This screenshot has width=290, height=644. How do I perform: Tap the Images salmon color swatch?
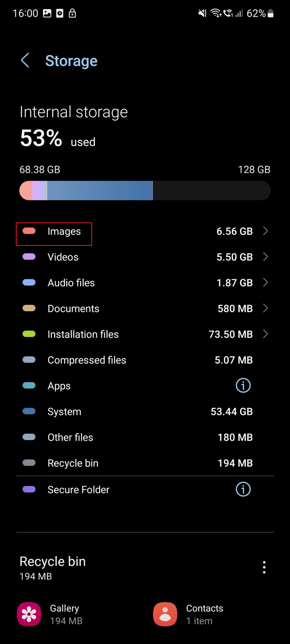coord(29,231)
